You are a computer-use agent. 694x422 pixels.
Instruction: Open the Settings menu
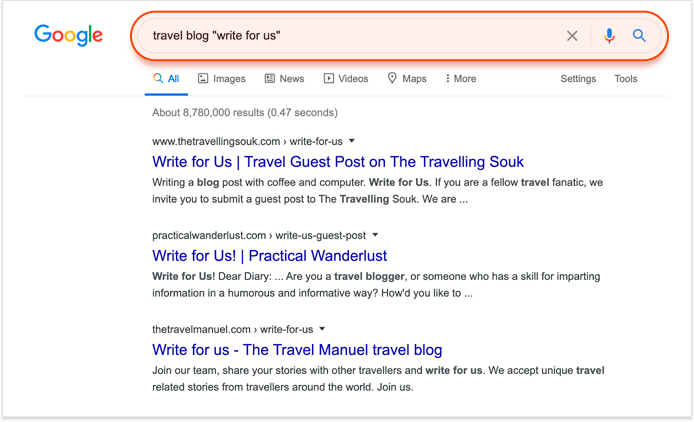[578, 79]
